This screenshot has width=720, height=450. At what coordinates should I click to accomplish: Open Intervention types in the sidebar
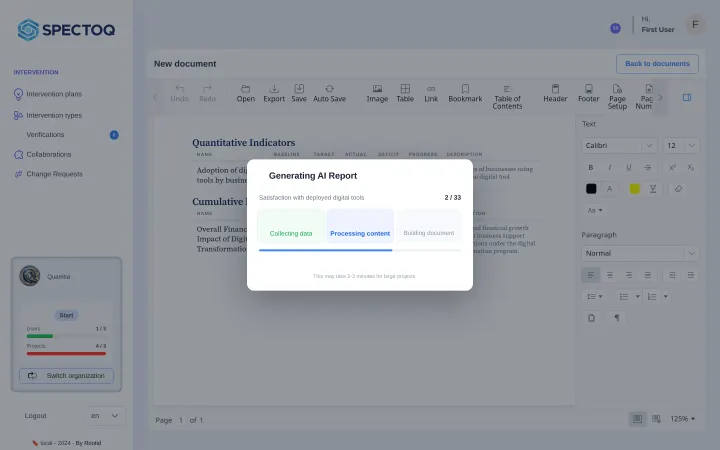pyautogui.click(x=54, y=115)
